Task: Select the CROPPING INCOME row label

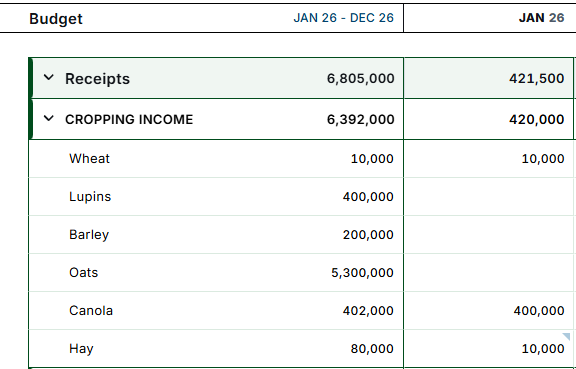Action: click(x=129, y=119)
